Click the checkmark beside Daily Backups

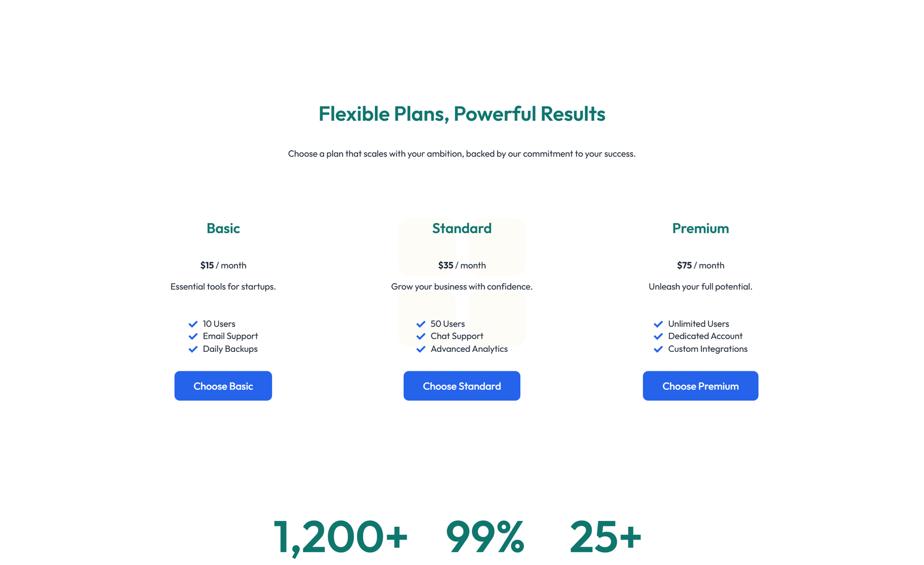193,349
